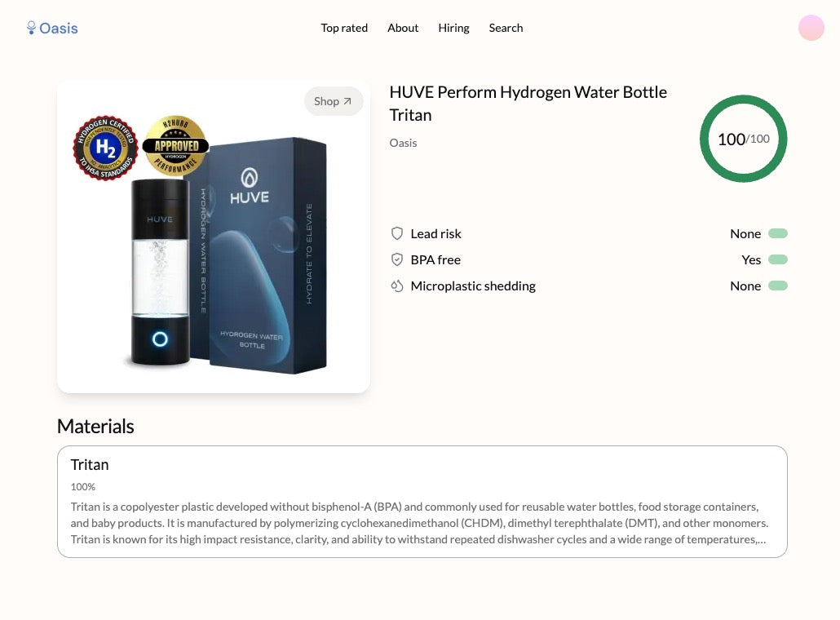
Task: Open Search from the navigation bar
Action: [506, 28]
